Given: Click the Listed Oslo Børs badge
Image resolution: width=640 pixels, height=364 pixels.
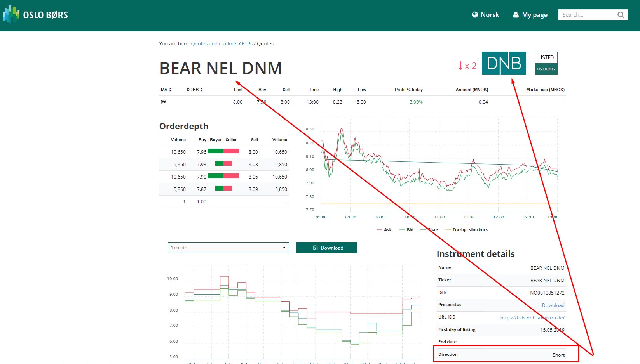Looking at the screenshot, I should pos(546,63).
